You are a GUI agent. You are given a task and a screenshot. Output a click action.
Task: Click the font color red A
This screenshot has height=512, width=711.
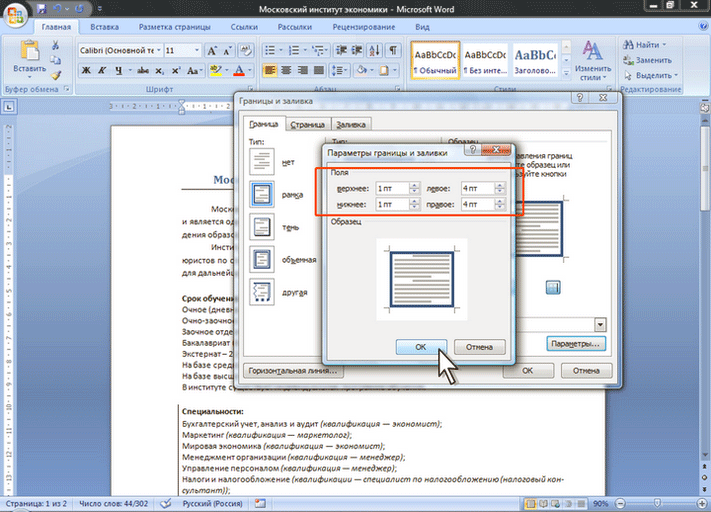239,70
